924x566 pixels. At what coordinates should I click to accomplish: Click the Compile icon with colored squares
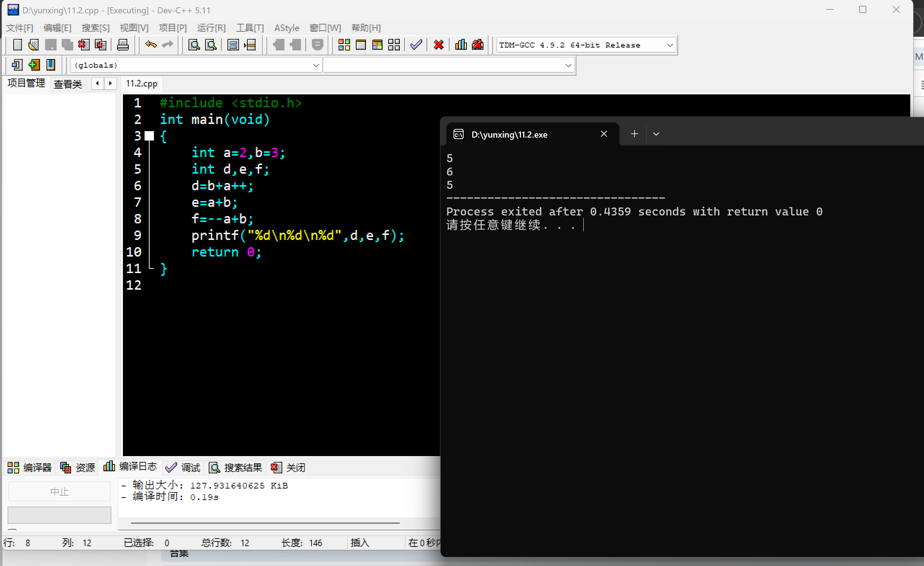[344, 45]
